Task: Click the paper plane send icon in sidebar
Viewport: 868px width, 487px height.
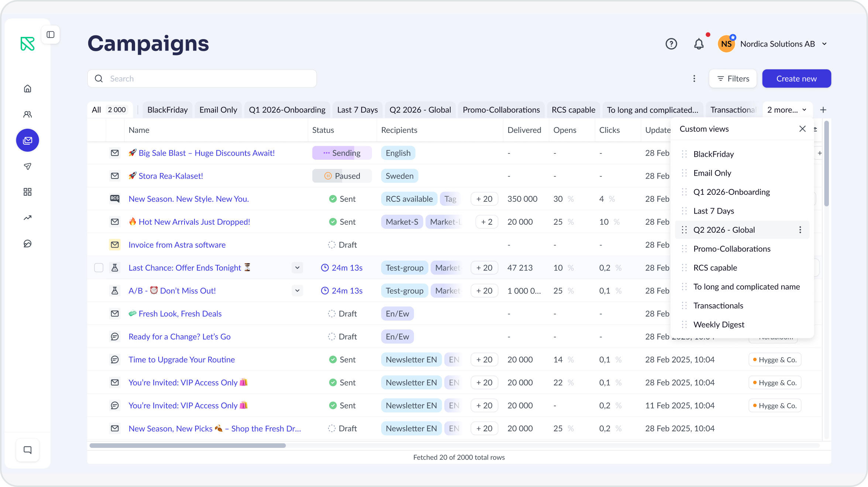Action: [x=27, y=166]
